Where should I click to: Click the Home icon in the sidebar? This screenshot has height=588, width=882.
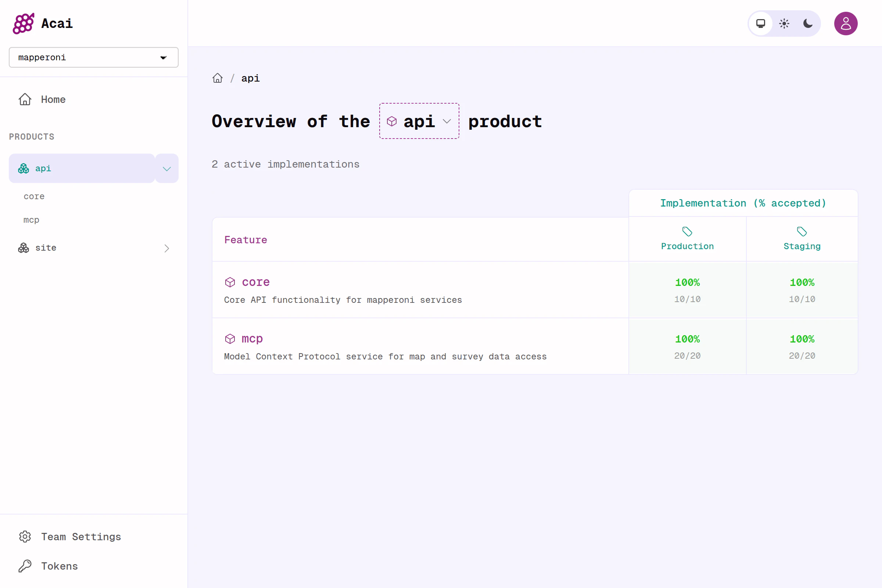(24, 99)
